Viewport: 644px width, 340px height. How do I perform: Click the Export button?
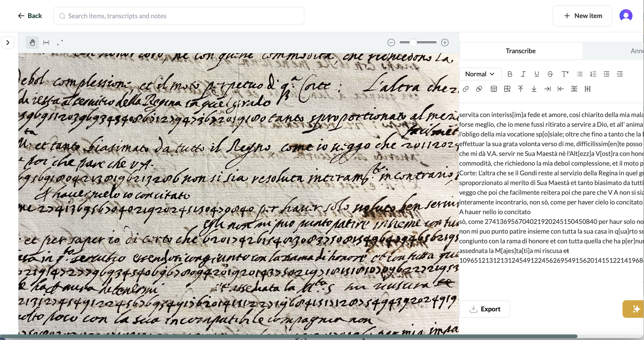coord(485,309)
